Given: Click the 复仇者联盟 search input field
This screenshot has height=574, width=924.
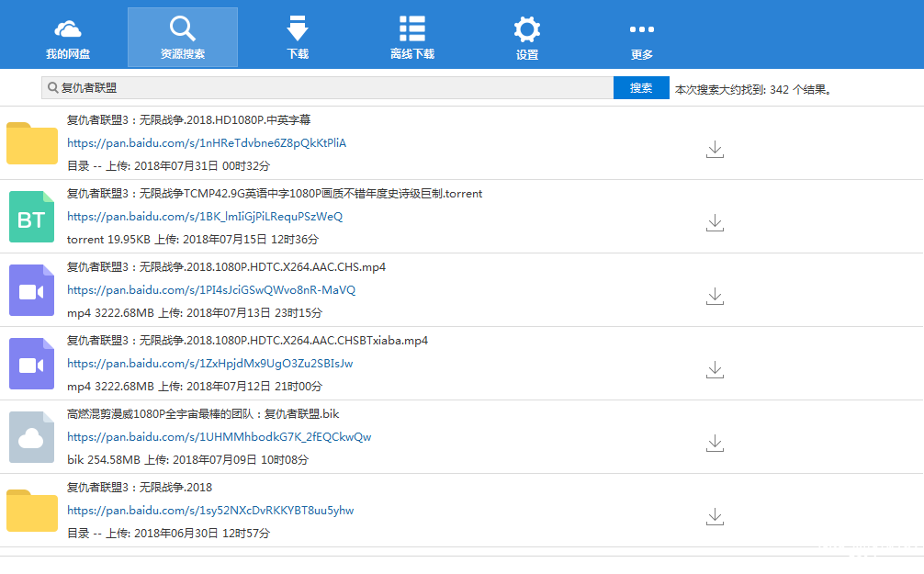Looking at the screenshot, I should tap(331, 88).
